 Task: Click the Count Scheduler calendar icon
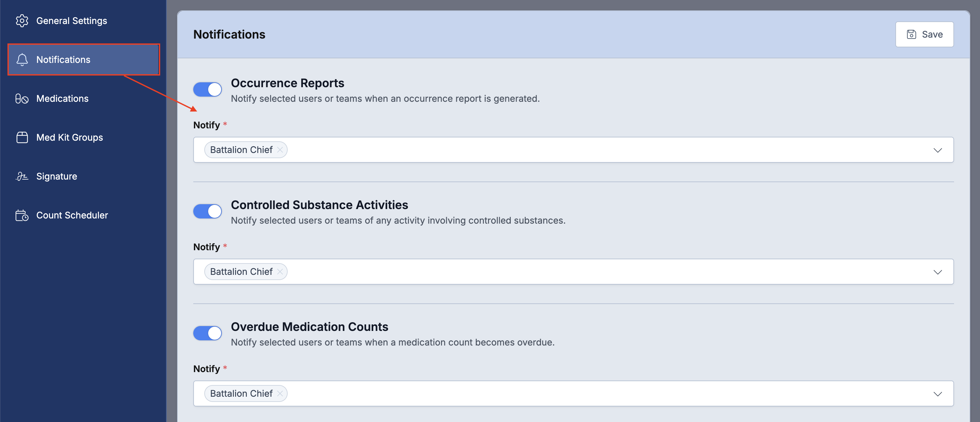click(22, 215)
